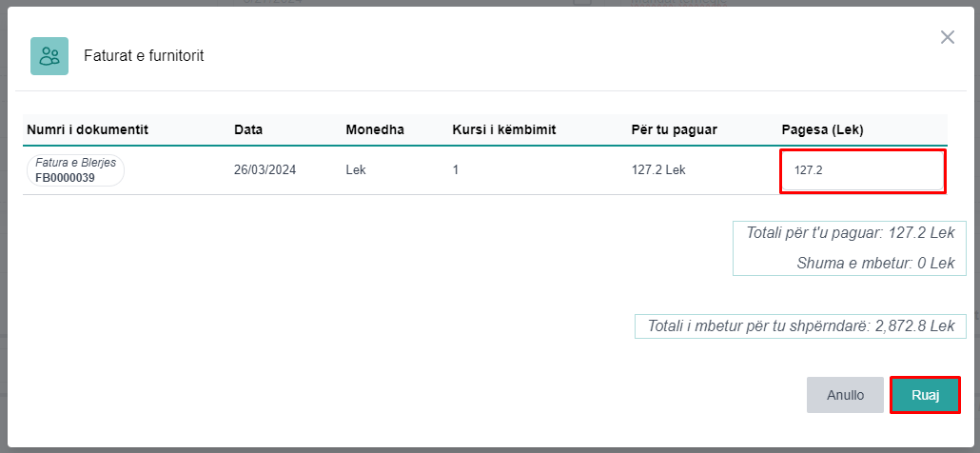Screen dimensions: 980x453
Task: Click the Ruaj button to save
Action: coord(924,395)
